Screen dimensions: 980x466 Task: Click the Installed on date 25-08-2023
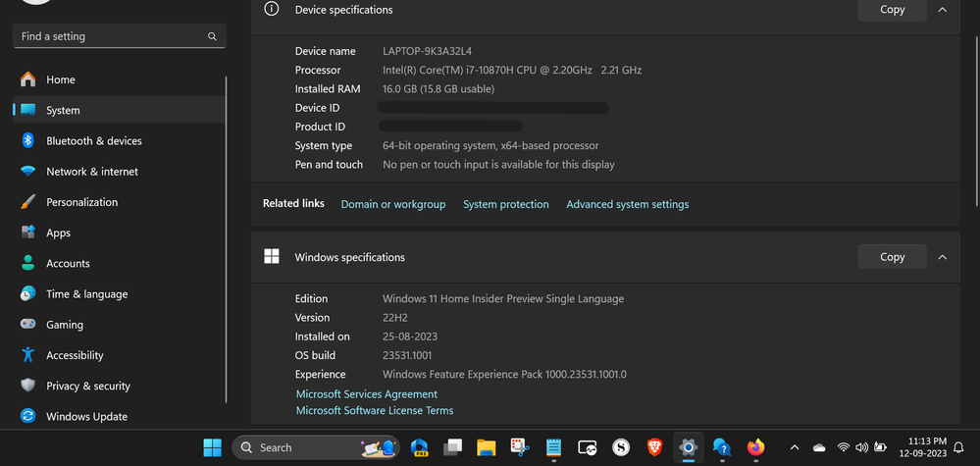[x=410, y=337]
